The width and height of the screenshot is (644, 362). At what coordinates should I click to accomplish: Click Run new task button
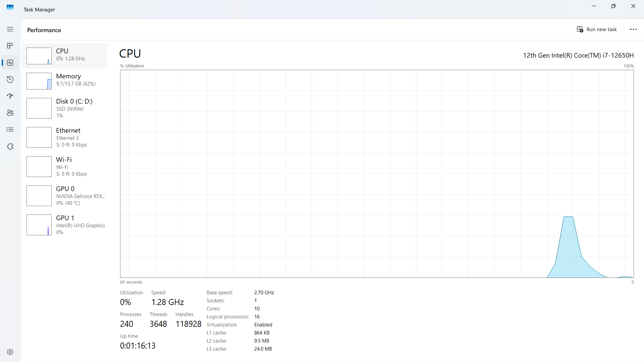tap(597, 29)
